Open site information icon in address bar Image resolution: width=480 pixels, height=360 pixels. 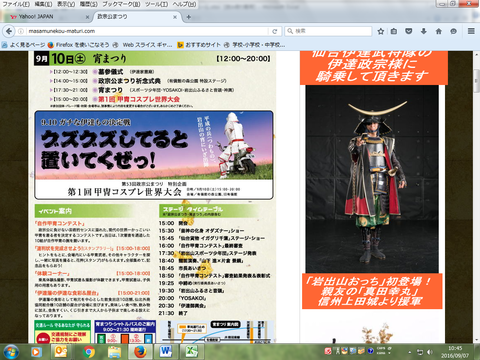(x=21, y=31)
